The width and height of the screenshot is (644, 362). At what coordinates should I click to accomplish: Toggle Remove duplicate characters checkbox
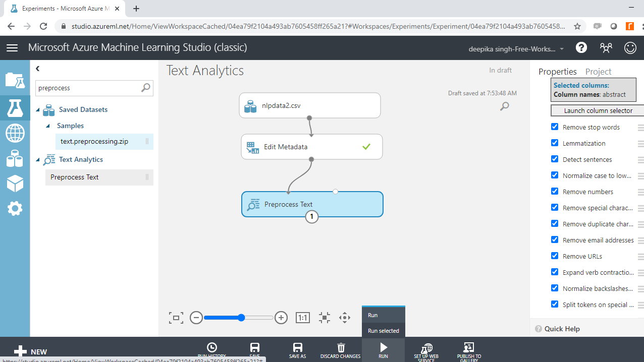tap(555, 224)
